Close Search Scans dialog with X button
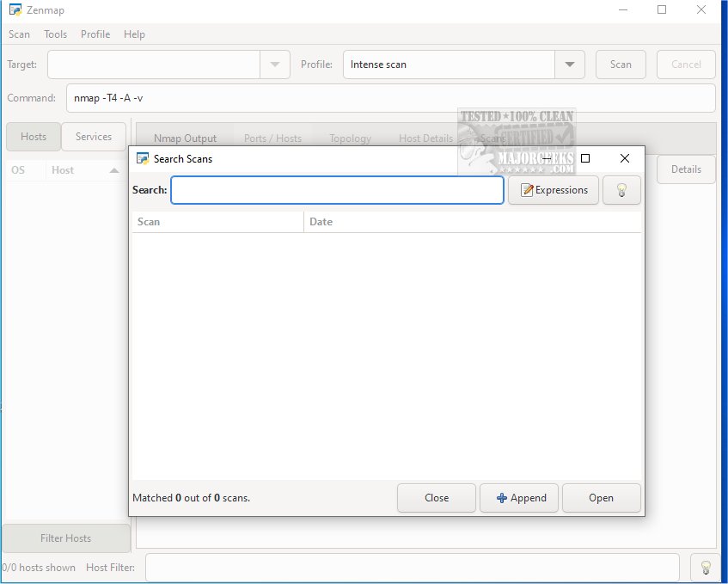 click(625, 158)
